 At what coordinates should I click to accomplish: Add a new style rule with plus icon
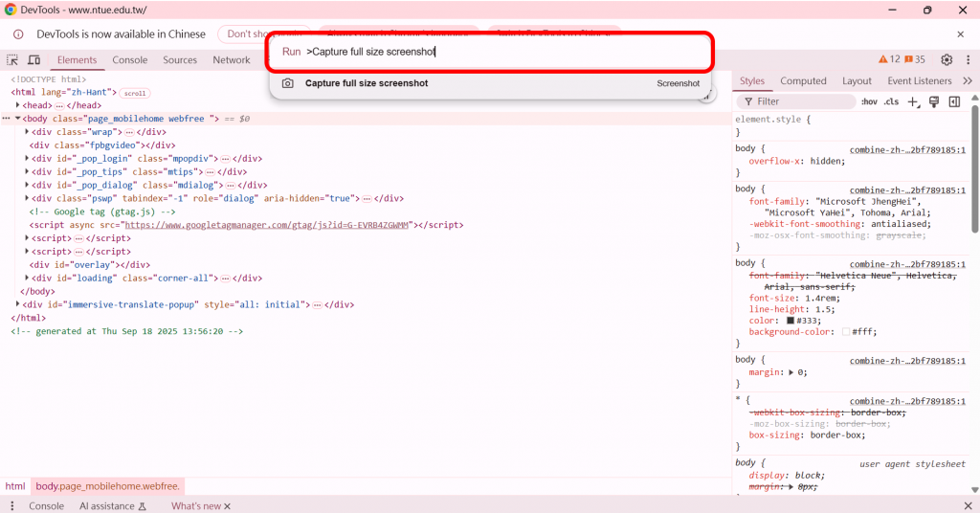(x=913, y=101)
